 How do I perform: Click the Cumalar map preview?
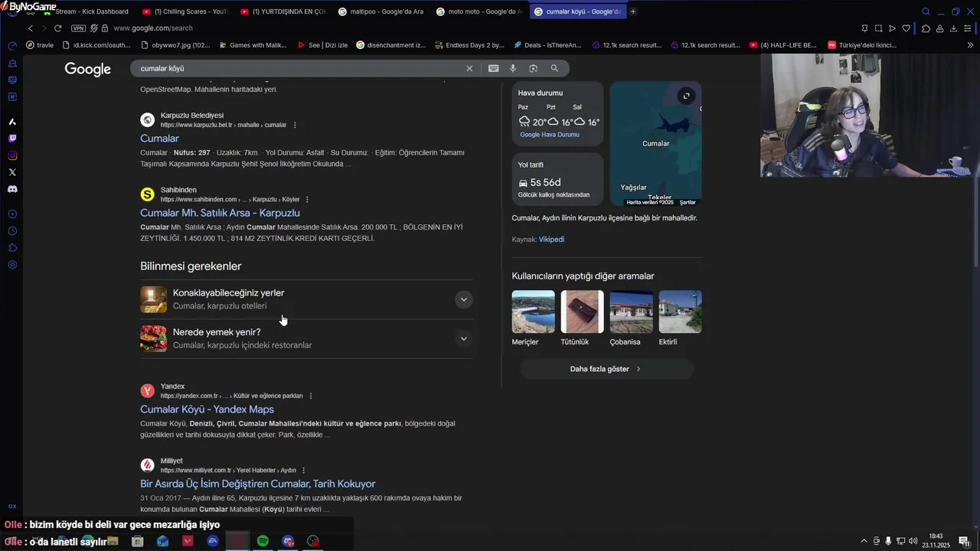tap(655, 144)
